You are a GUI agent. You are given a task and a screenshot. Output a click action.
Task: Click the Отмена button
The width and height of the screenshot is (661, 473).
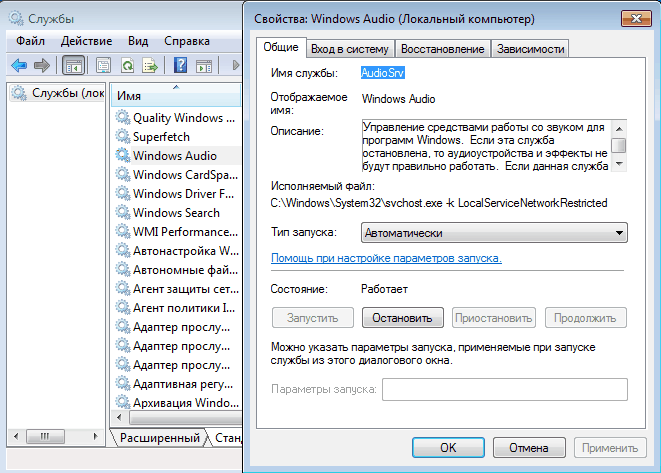529,447
